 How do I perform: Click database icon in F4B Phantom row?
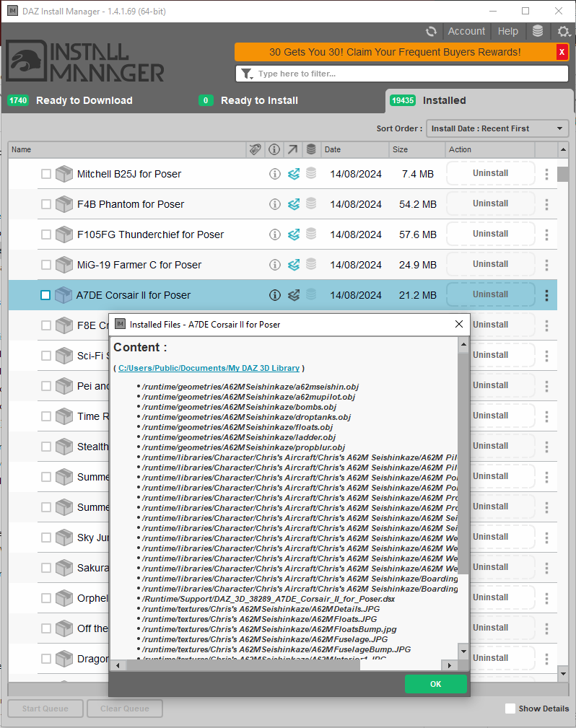[311, 203]
